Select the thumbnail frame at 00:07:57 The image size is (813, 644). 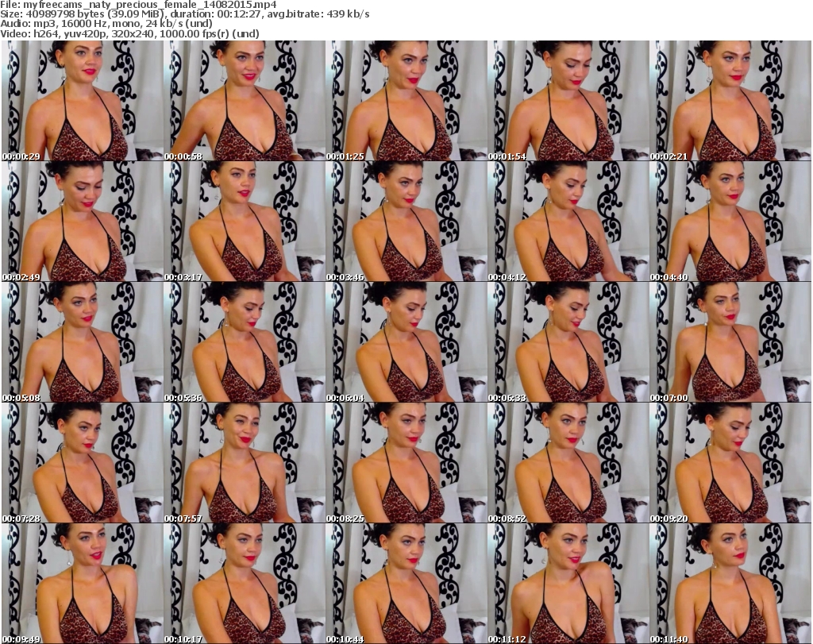[245, 463]
